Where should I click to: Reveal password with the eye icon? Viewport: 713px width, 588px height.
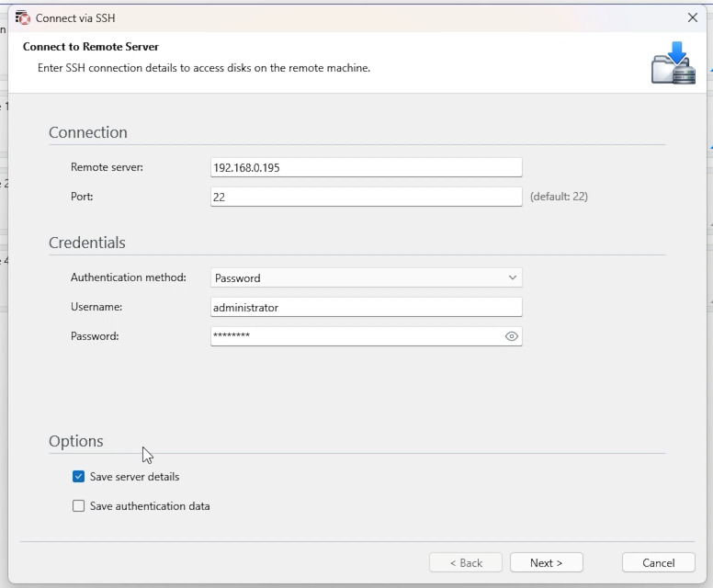511,336
